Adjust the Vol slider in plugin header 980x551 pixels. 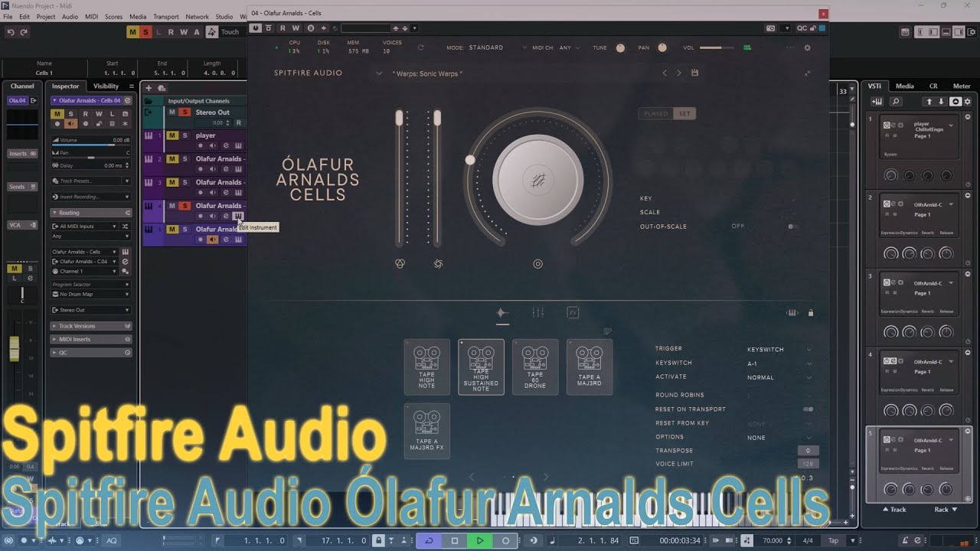717,47
